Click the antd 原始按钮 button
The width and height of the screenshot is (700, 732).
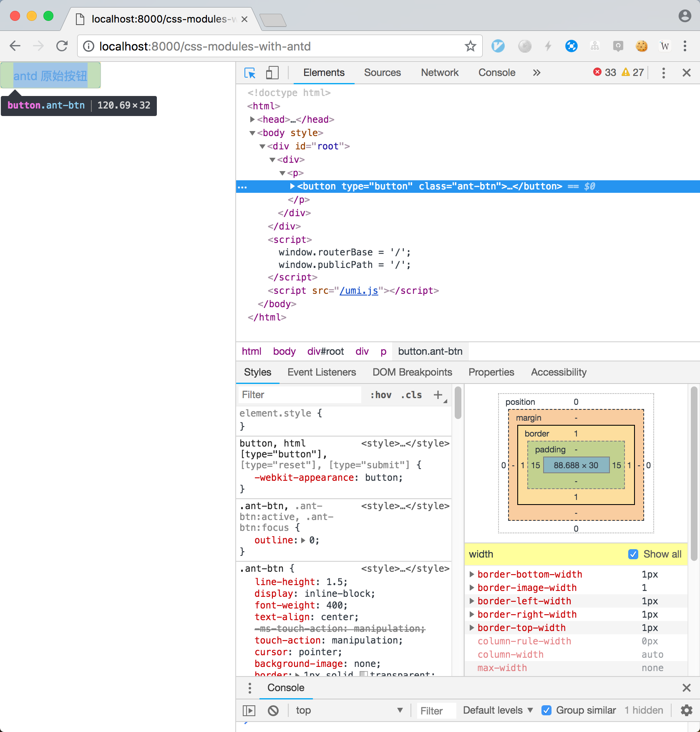[50, 76]
